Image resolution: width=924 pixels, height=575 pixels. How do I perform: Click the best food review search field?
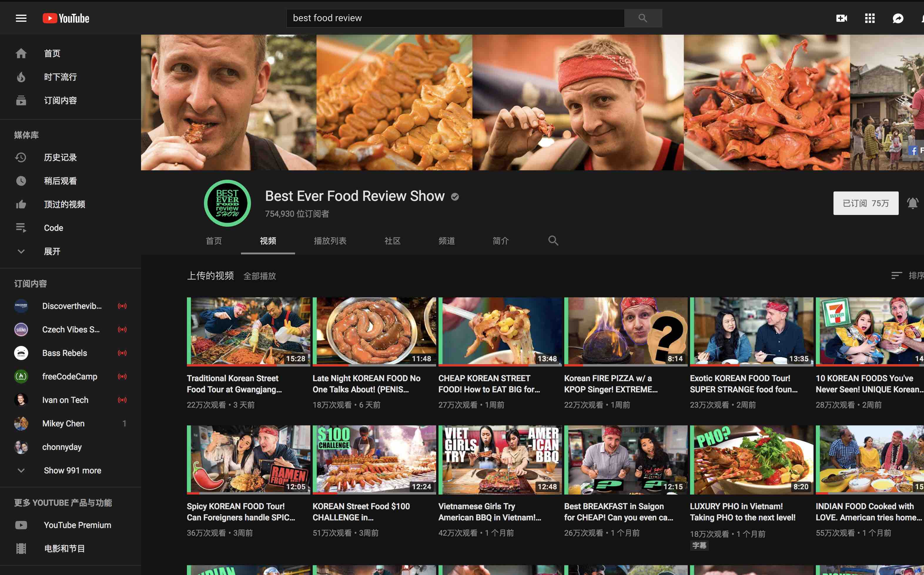pyautogui.click(x=455, y=18)
